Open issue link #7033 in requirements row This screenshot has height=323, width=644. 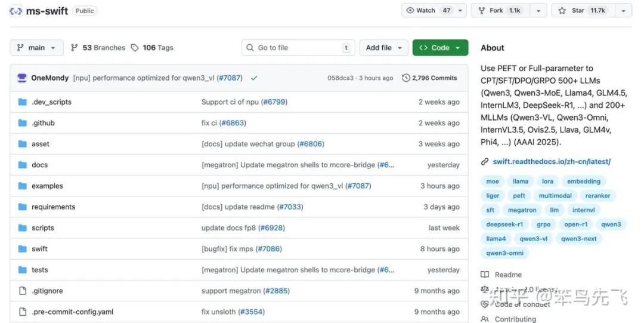(290, 207)
